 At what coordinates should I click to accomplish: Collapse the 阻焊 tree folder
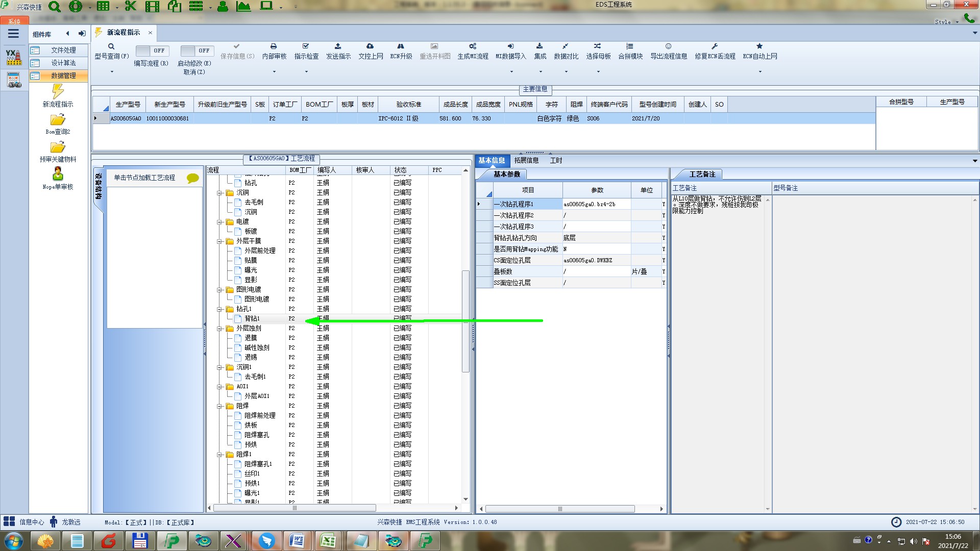[219, 406]
